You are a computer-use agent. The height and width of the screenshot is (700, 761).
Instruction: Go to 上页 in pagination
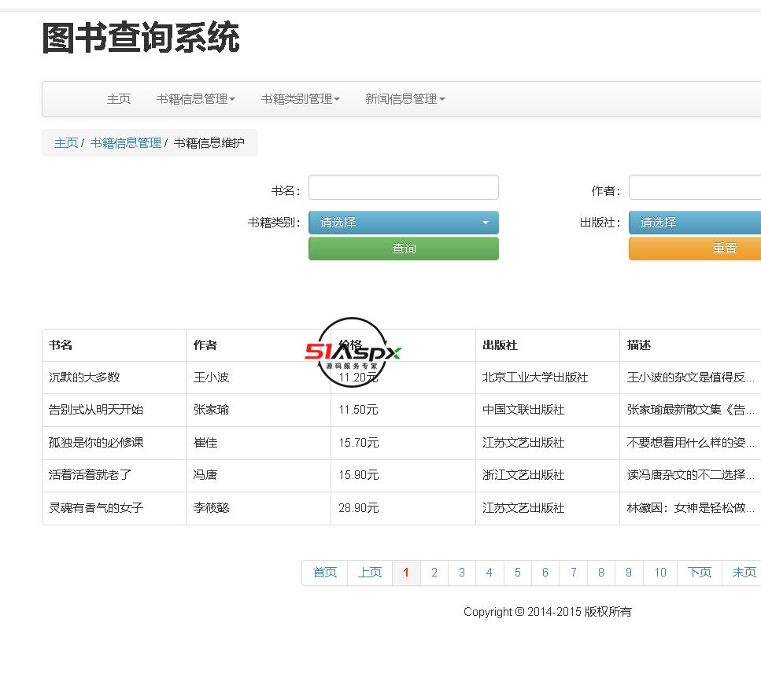pyautogui.click(x=370, y=573)
